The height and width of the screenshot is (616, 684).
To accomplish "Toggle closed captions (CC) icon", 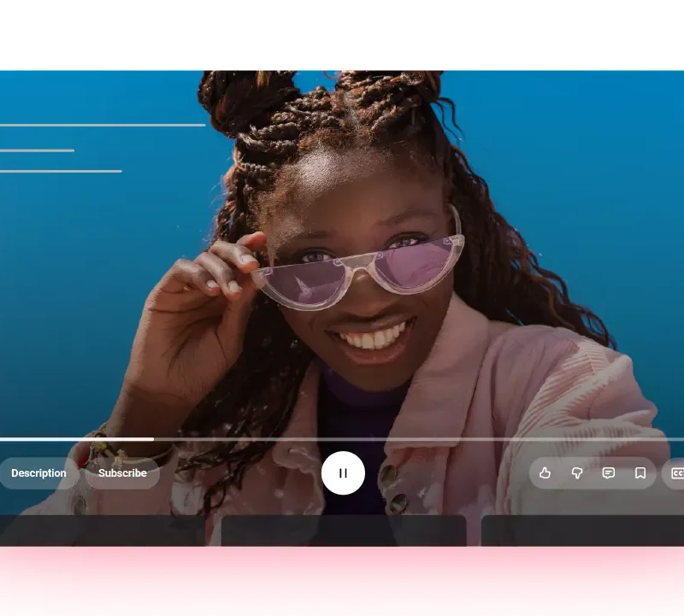I will [x=677, y=473].
